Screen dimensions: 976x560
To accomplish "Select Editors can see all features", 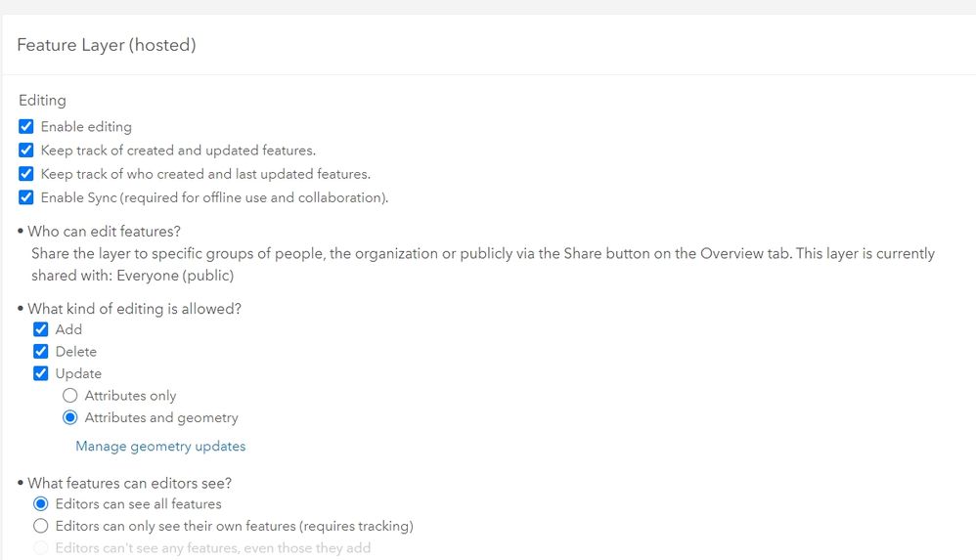I will point(40,503).
